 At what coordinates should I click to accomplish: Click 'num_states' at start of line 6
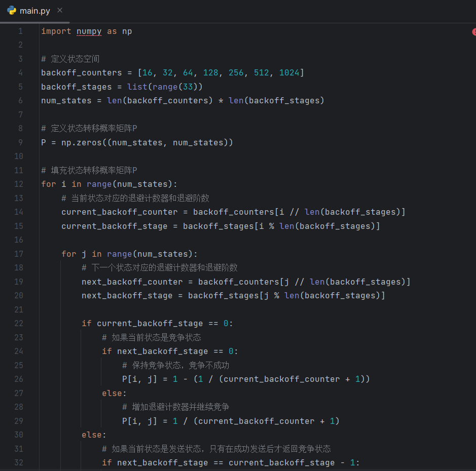66,101
